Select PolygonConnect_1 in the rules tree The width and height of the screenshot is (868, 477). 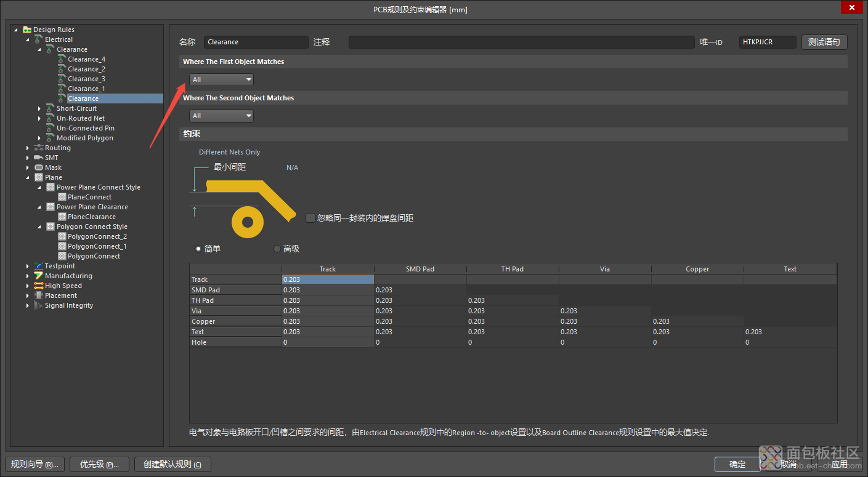click(97, 246)
